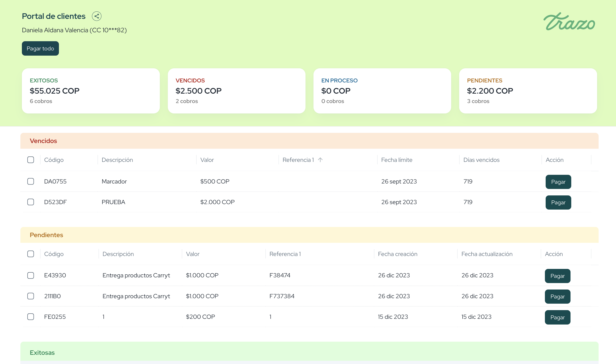The image size is (616, 364).
Task: Pay the E43930 Entrega productos Carryt charge
Action: tap(557, 276)
